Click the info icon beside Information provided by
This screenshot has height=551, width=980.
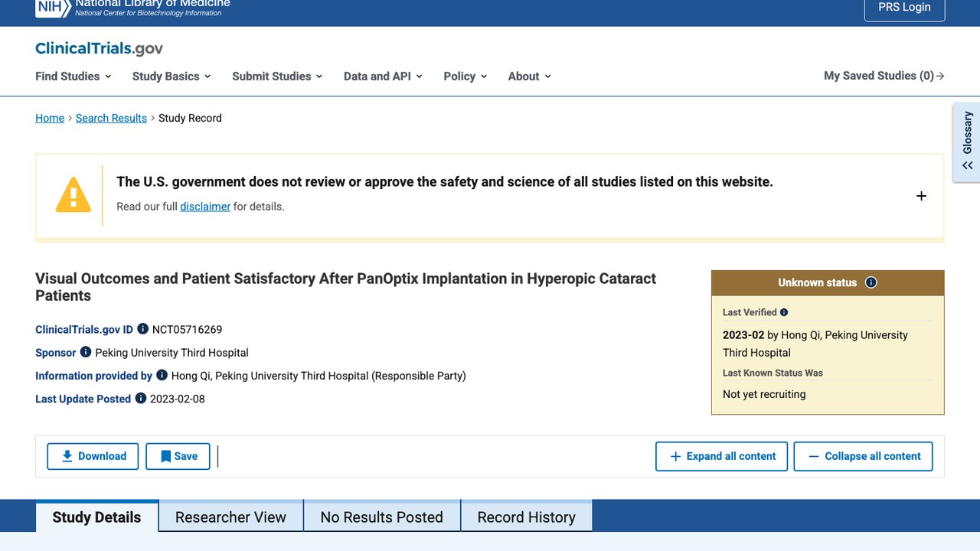click(x=162, y=375)
